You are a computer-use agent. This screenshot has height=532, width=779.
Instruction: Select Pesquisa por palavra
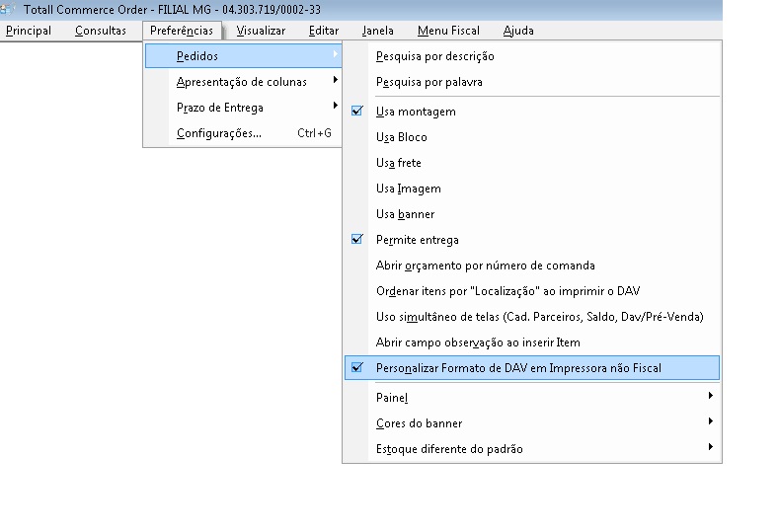[532, 82]
